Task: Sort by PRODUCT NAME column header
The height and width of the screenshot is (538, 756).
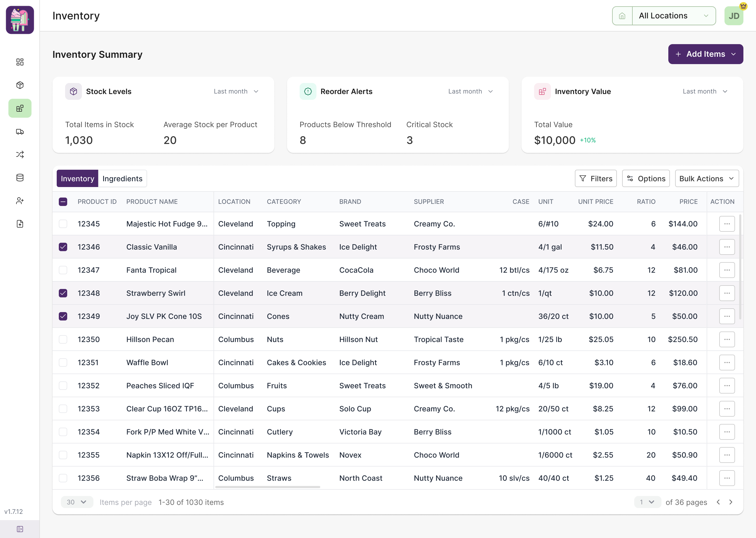Action: tap(152, 202)
